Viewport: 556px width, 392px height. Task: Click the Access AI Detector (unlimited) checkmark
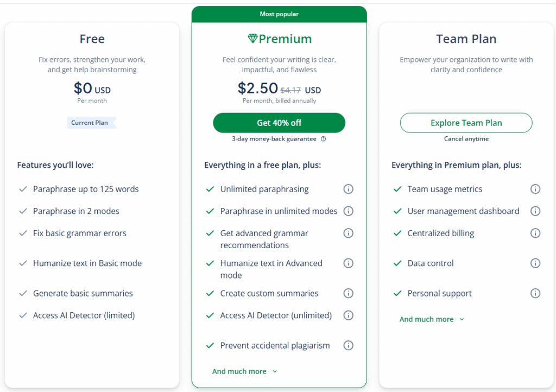(x=210, y=315)
